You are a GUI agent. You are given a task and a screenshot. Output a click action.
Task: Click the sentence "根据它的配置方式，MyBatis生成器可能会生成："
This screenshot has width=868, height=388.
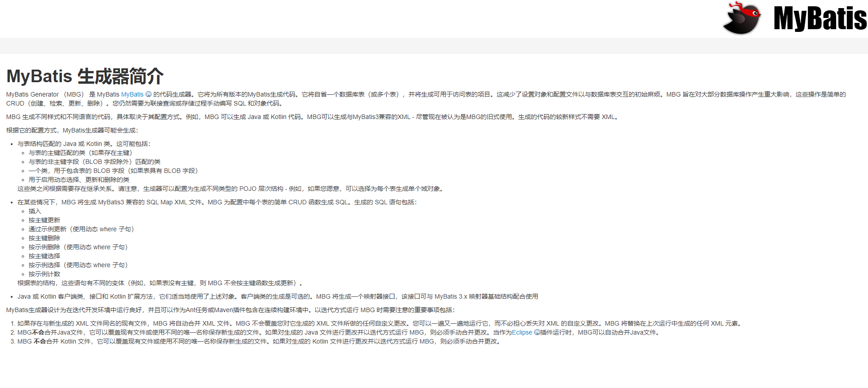pyautogui.click(x=72, y=130)
